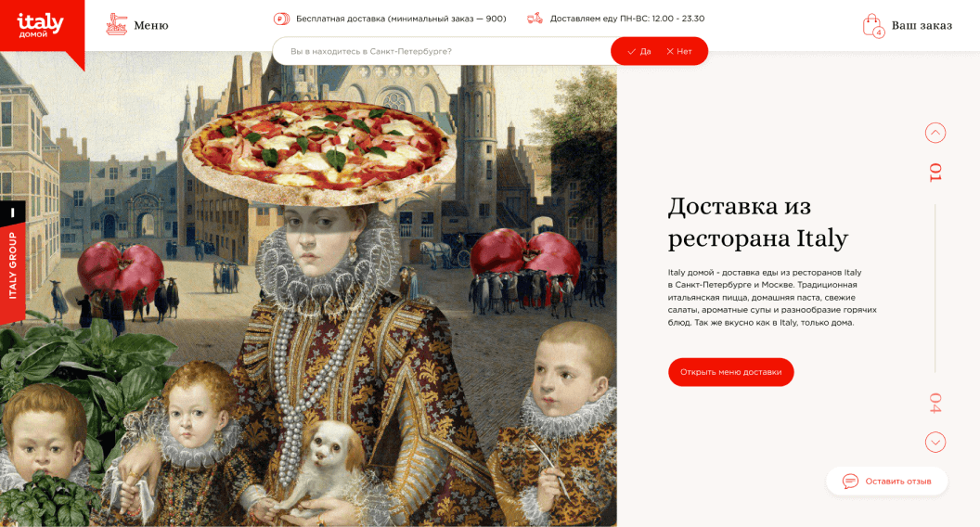Click Открыть меню доставки button
Screen dimensions: 980x527
click(730, 372)
